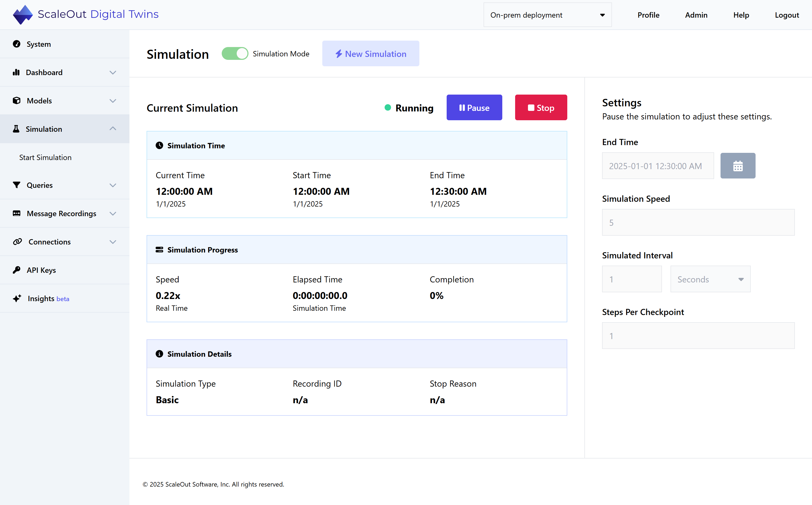This screenshot has height=505, width=812.
Task: Click the copyright ScaleOut Software footer text
Action: (213, 484)
